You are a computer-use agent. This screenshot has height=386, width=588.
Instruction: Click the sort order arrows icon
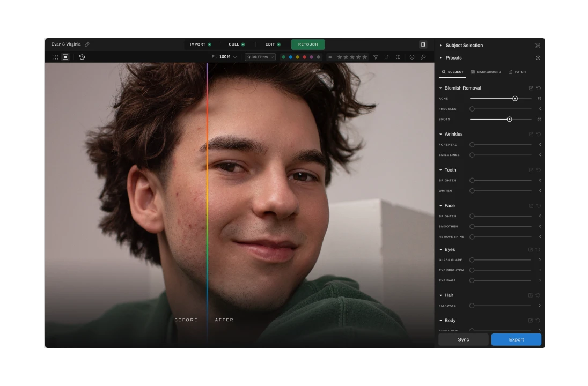coord(387,57)
